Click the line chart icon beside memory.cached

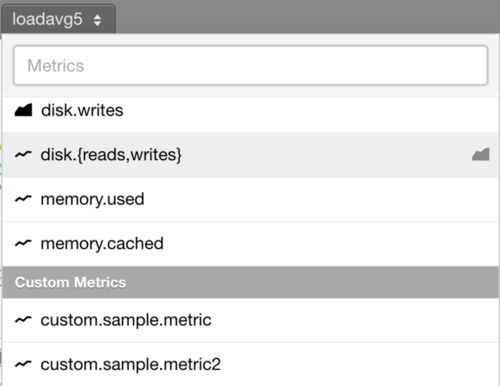coord(23,243)
